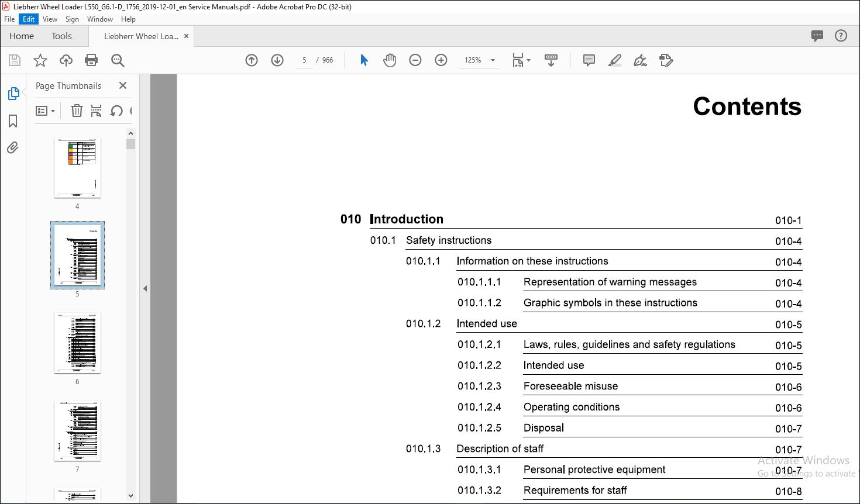Delete the selected page thumbnail with the trash icon
860x504 pixels.
(77, 111)
